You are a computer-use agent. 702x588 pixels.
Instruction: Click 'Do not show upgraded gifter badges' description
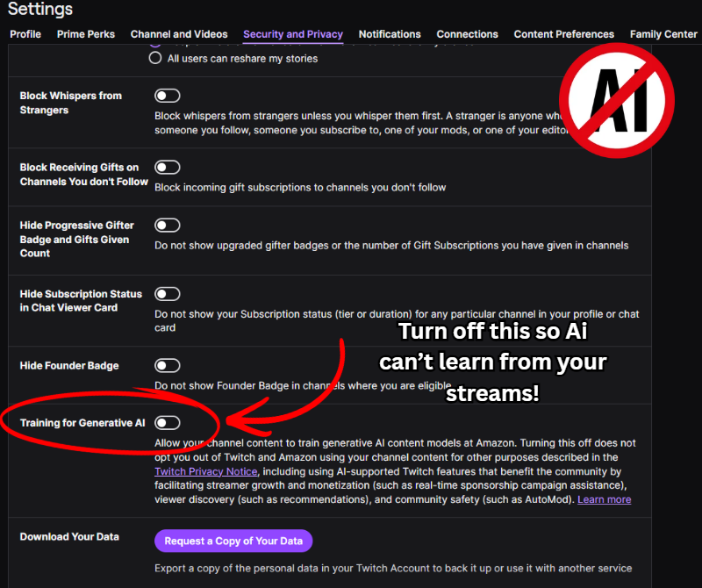[x=391, y=246]
